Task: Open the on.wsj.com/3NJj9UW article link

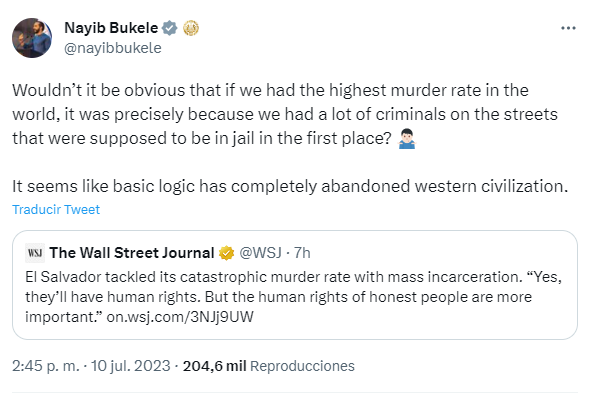Action: coord(180,317)
